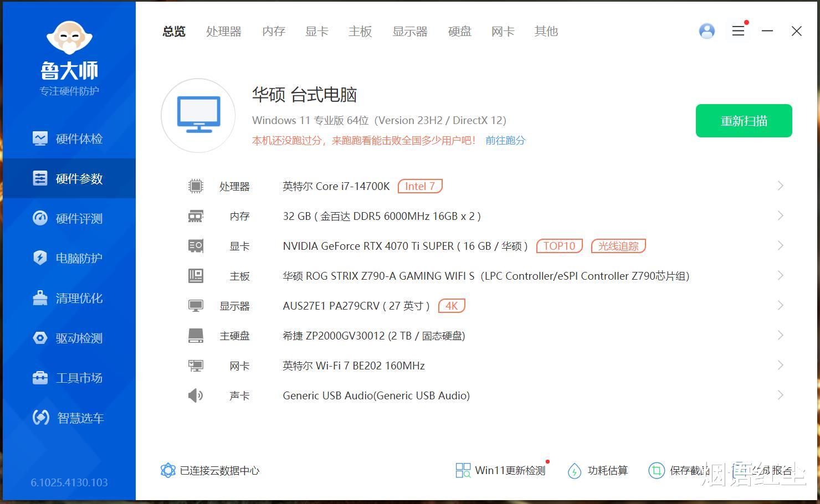This screenshot has width=820, height=504.
Task: Click the Intel 7 badge
Action: coord(420,186)
